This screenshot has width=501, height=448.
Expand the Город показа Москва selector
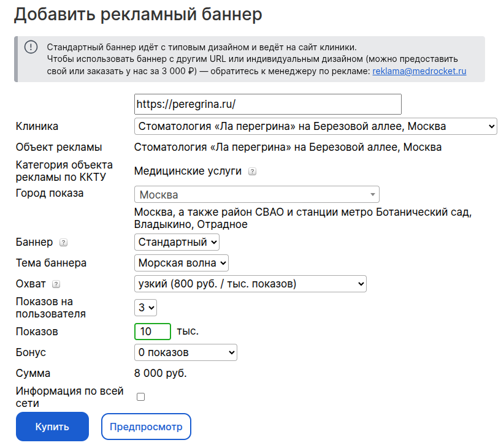[256, 194]
